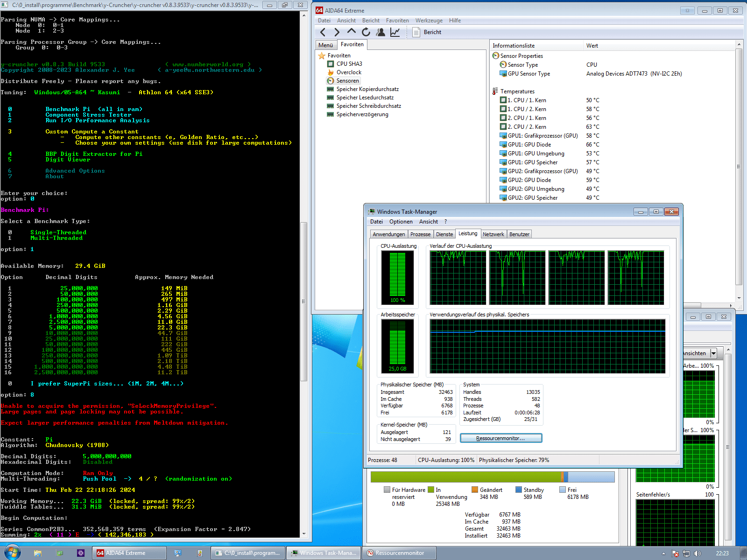This screenshot has height=560, width=747.
Task: Click the GPU Sensor Type row icon
Action: coord(503,73)
